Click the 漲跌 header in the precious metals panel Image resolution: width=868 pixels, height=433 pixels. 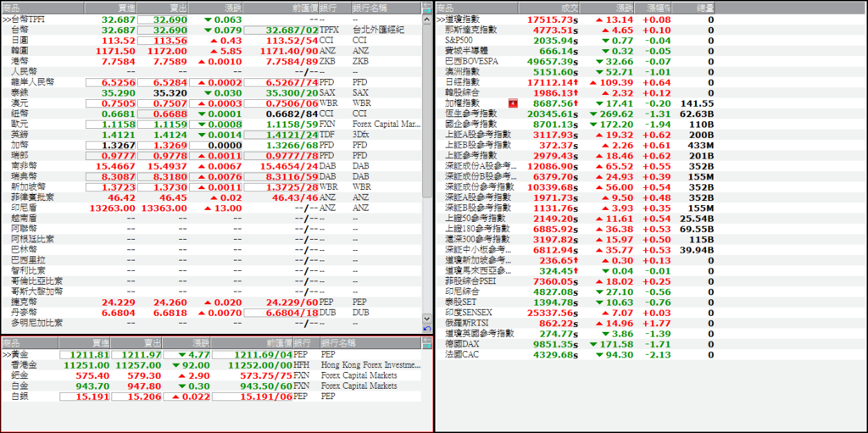[187, 343]
